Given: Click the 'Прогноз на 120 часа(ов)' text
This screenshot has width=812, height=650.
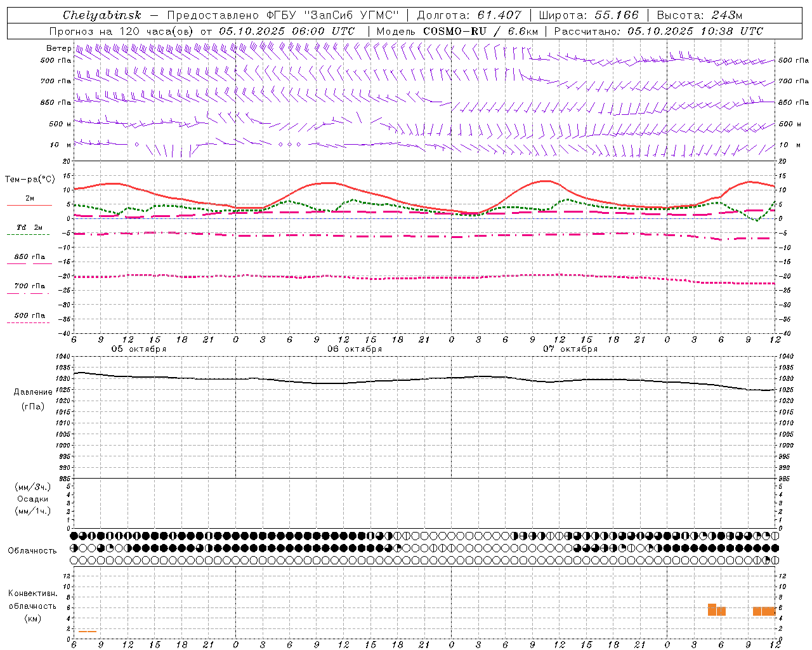Looking at the screenshot, I should click(x=122, y=31).
